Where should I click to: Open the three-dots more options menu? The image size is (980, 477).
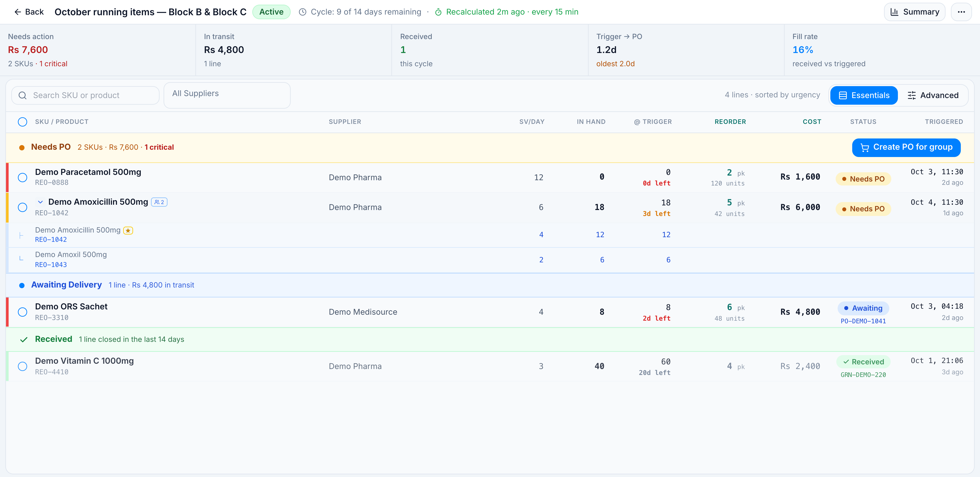[961, 12]
